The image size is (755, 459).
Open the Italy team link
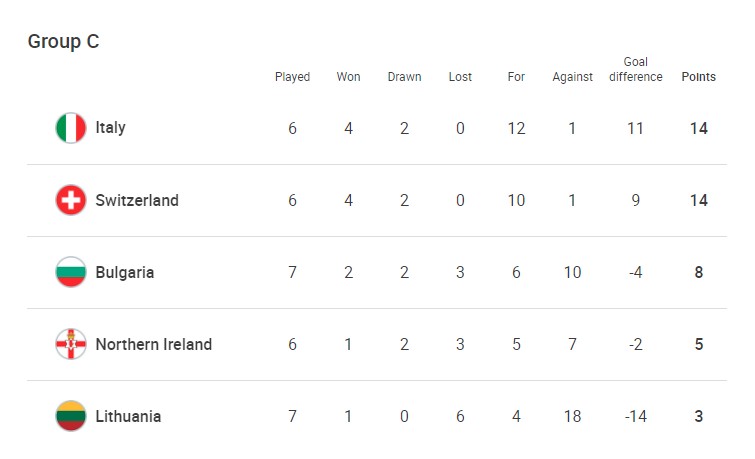coord(110,128)
